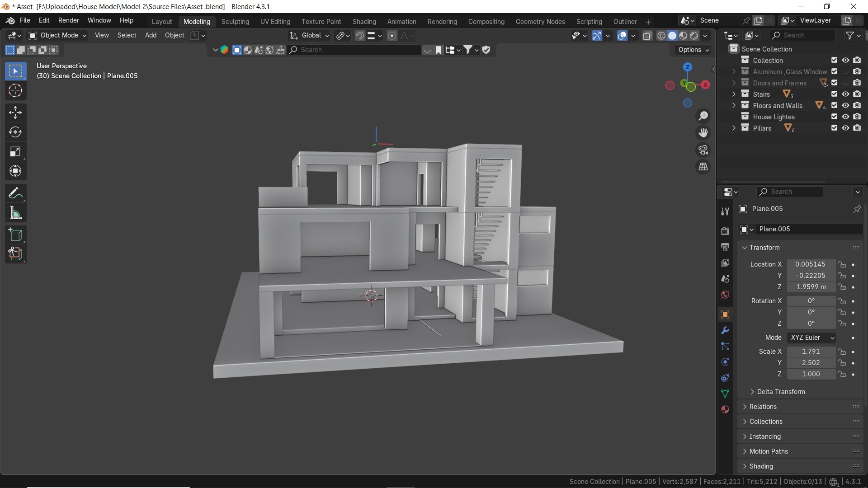Switch to the Geometry Nodes workspace tab
This screenshot has height=488, width=868.
540,22
